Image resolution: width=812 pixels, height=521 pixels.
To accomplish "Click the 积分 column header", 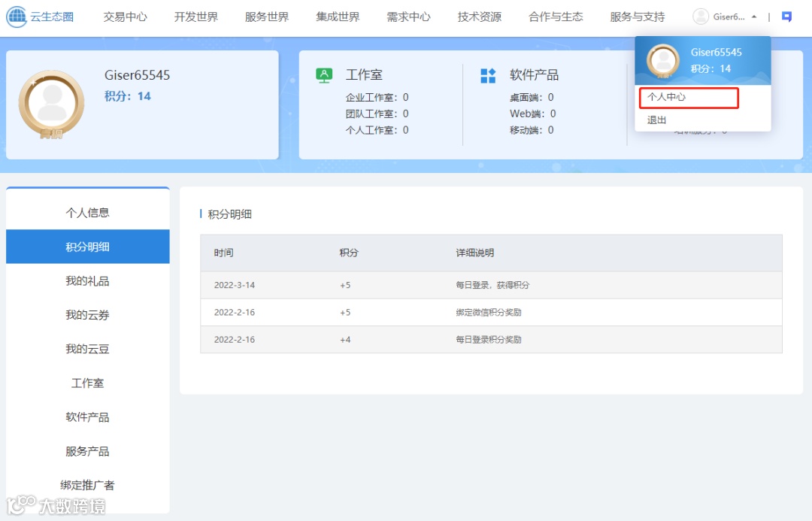I will click(349, 253).
